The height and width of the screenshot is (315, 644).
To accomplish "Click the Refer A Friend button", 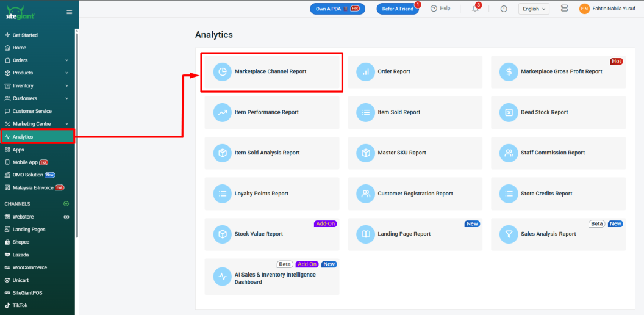I will (397, 9).
